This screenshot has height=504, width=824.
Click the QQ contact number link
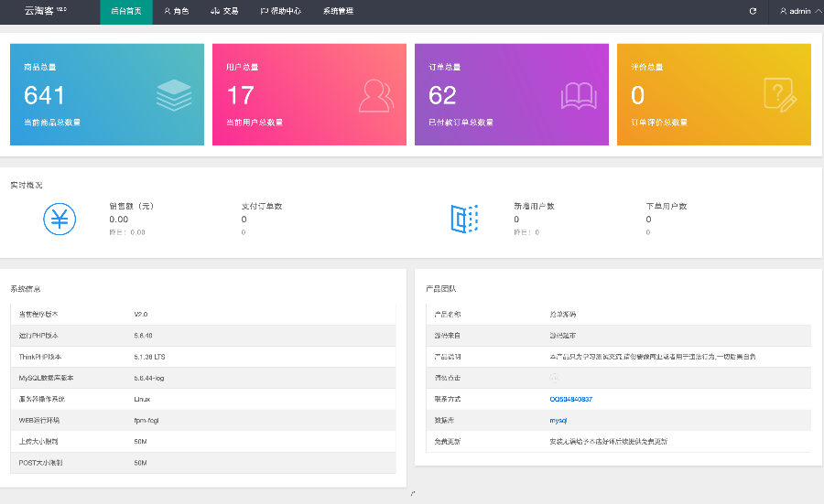coord(570,399)
